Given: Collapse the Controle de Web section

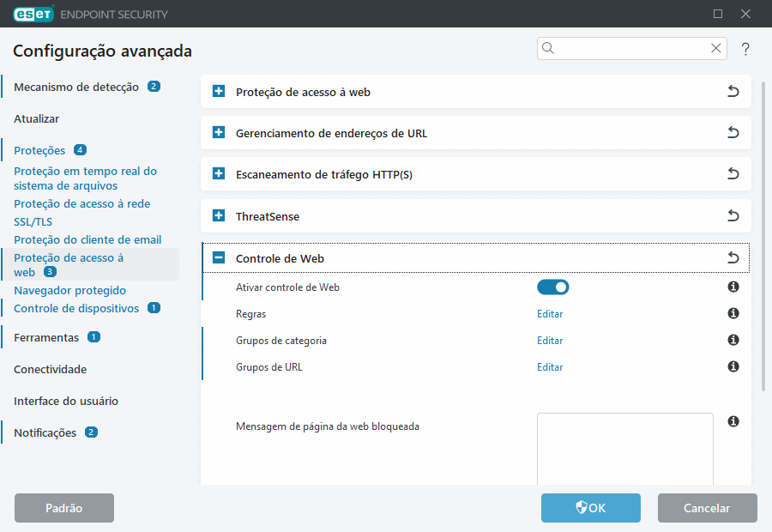Looking at the screenshot, I should (219, 258).
